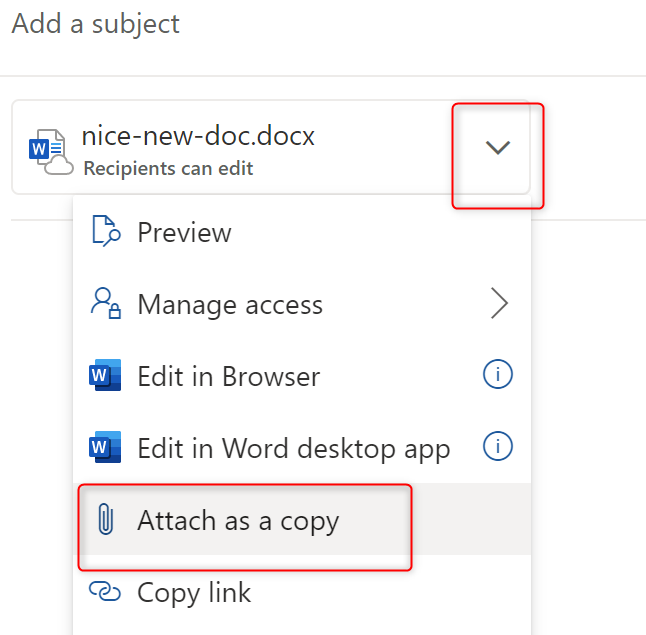Click the Recipients can edit permission label
The width and height of the screenshot is (646, 635).
[x=168, y=169]
